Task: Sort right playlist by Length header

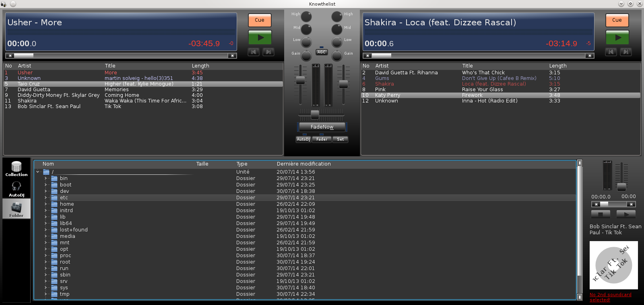Action: [558, 66]
